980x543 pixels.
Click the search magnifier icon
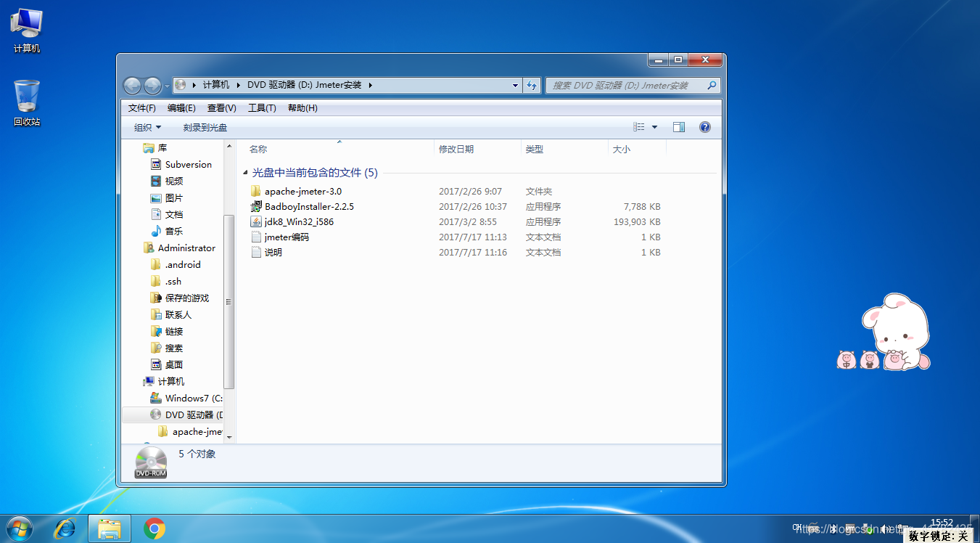712,85
